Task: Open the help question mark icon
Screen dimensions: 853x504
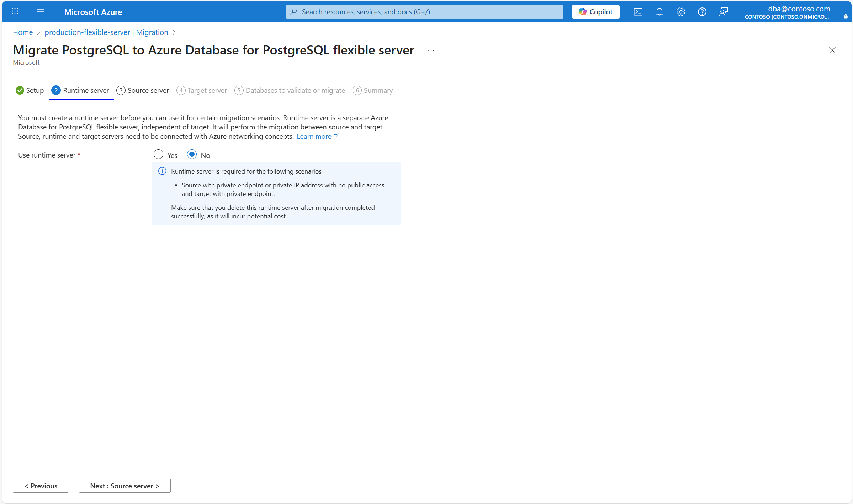Action: (702, 12)
